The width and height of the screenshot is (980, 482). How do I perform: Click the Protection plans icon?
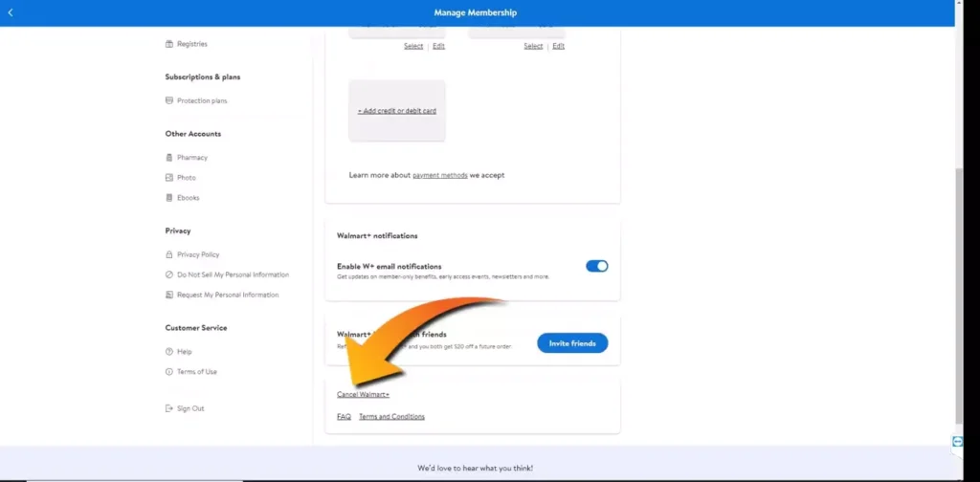168,100
